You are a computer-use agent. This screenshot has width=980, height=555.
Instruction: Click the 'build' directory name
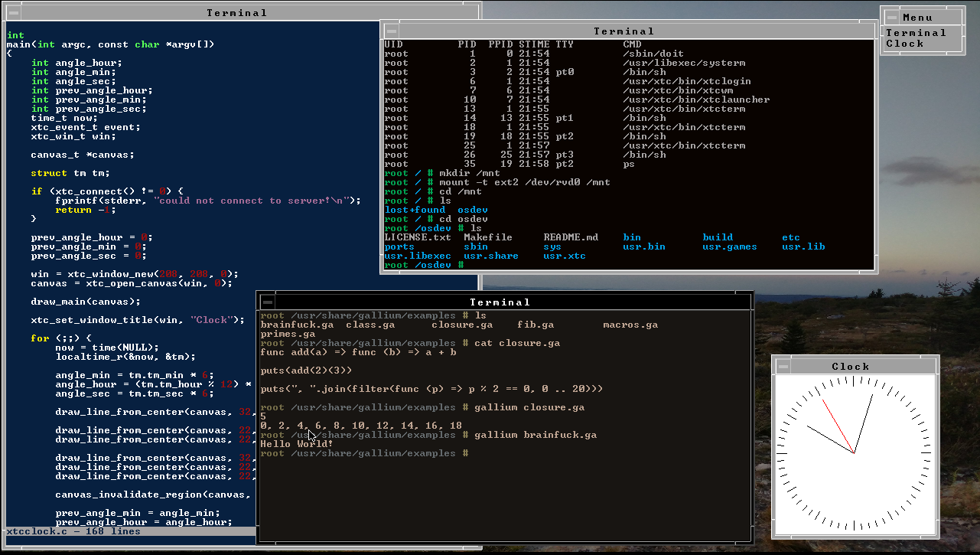718,237
